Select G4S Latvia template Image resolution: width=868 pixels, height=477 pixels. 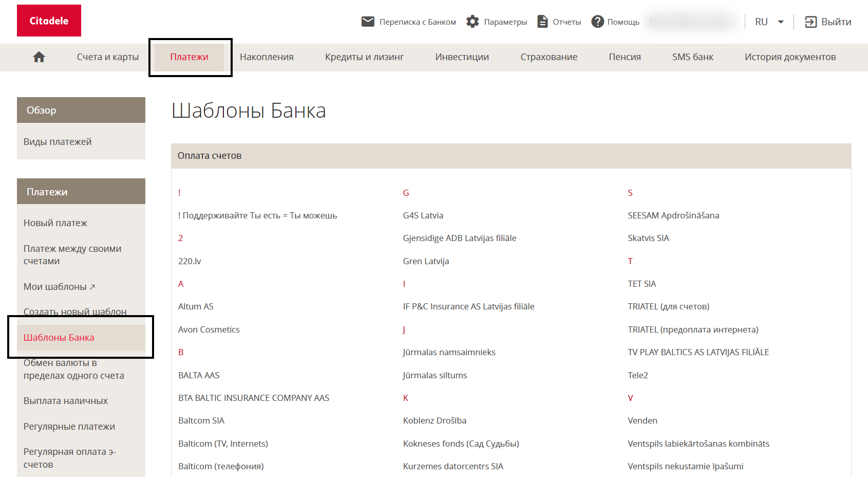(x=423, y=215)
